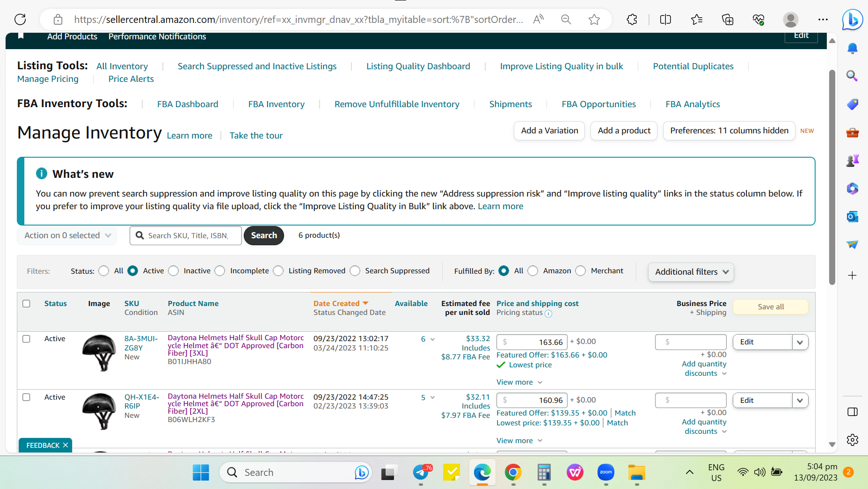Open sidebar Shopping tag icon
Screen dimensions: 868x489
pos(853,104)
